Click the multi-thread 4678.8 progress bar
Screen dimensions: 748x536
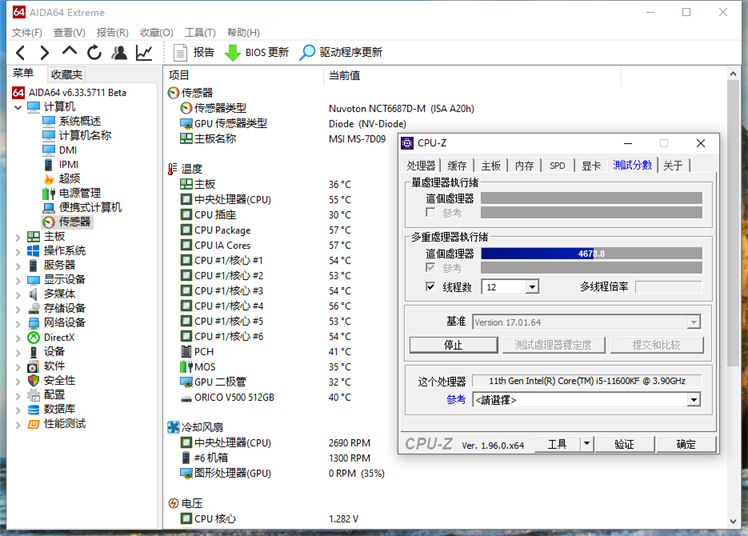pos(591,253)
